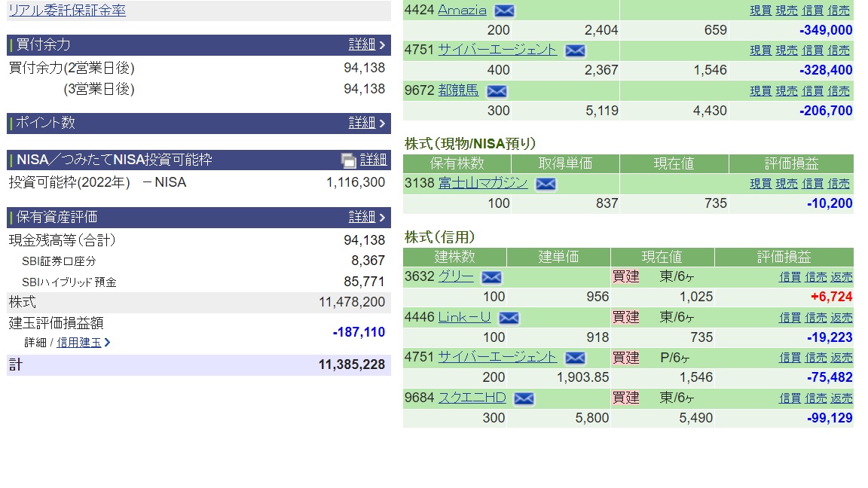868x488 pixels.
Task: Click the envelope icon beside スクエニHD
Action: [x=524, y=398]
